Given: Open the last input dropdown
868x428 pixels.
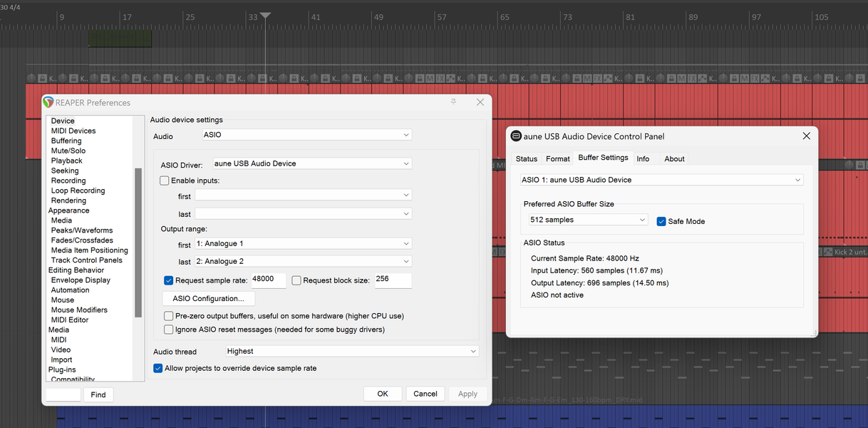Looking at the screenshot, I should coord(304,213).
